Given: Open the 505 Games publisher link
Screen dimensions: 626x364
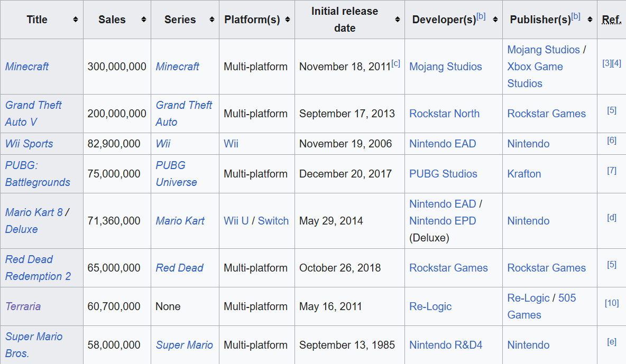Looking at the screenshot, I should (542, 306).
